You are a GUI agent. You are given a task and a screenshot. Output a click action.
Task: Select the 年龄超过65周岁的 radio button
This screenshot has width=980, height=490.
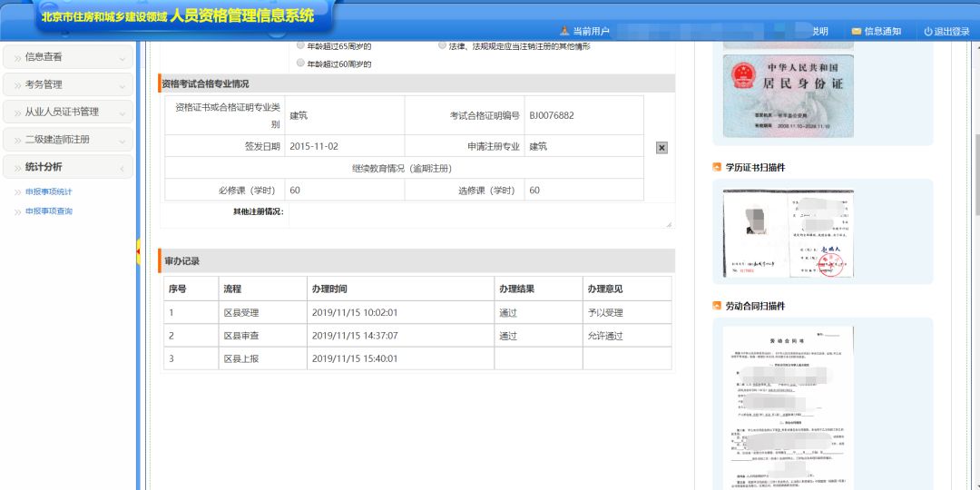click(x=300, y=45)
